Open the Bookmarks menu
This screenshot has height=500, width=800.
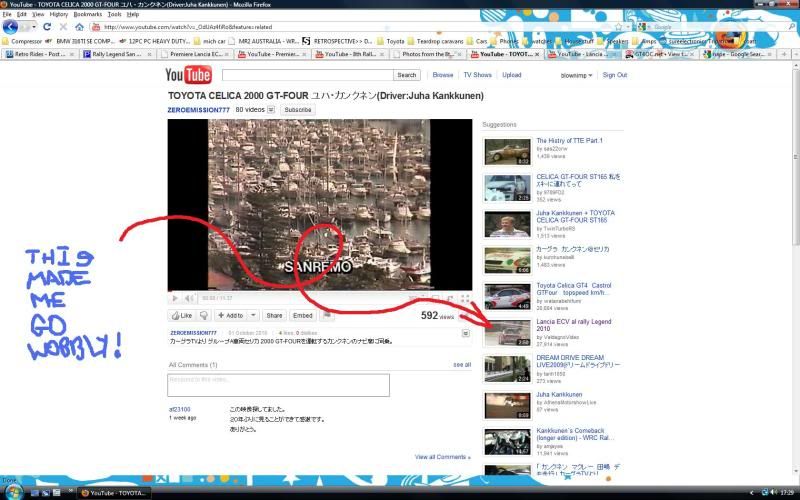pos(88,14)
